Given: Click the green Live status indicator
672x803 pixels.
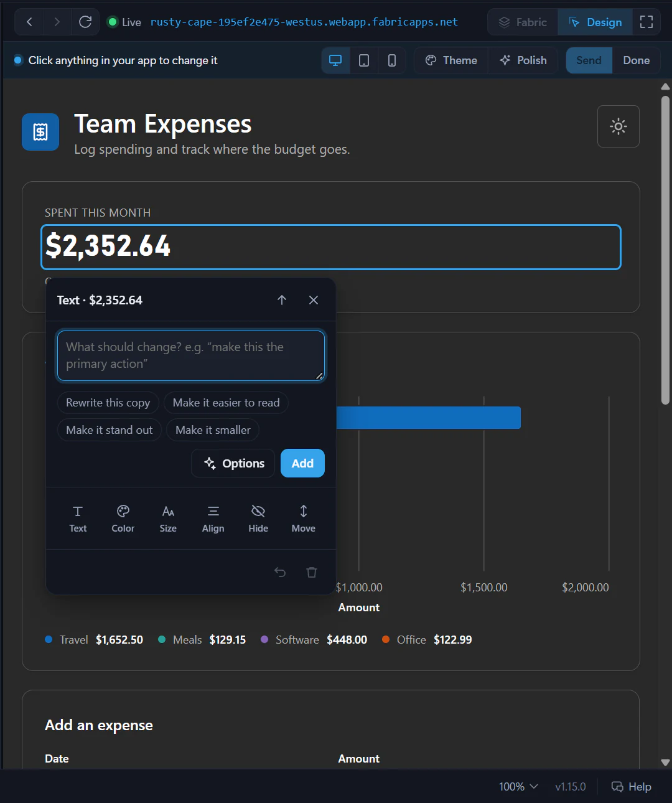Looking at the screenshot, I should [113, 22].
